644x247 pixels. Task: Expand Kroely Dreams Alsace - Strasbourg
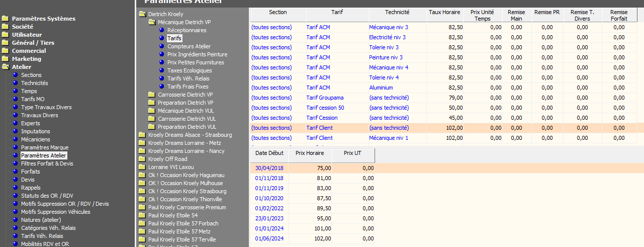(x=190, y=135)
